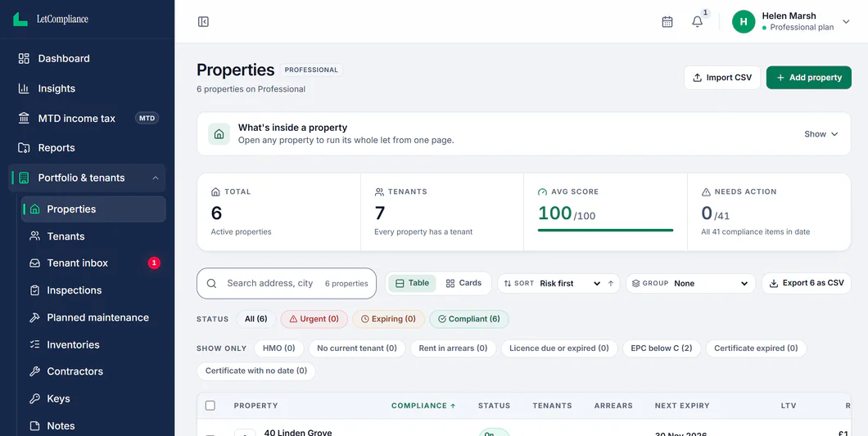
Task: Go to Inspections in sidebar
Action: click(93, 290)
